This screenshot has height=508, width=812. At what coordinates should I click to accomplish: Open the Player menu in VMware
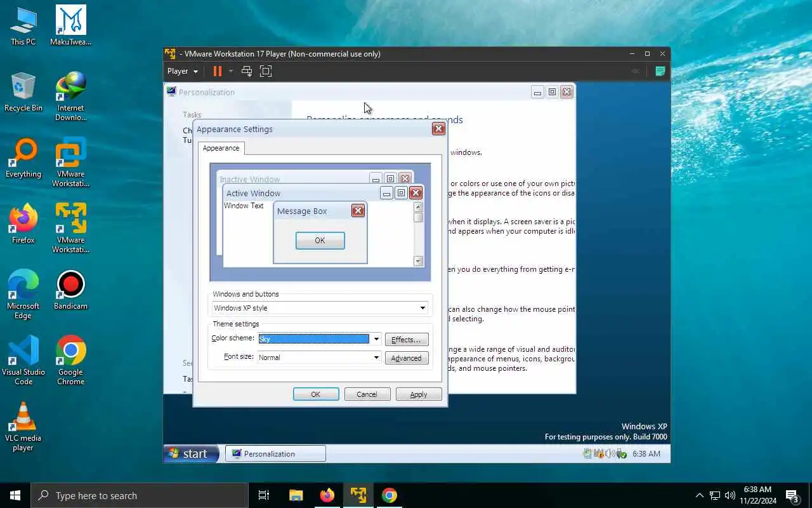[x=183, y=71]
